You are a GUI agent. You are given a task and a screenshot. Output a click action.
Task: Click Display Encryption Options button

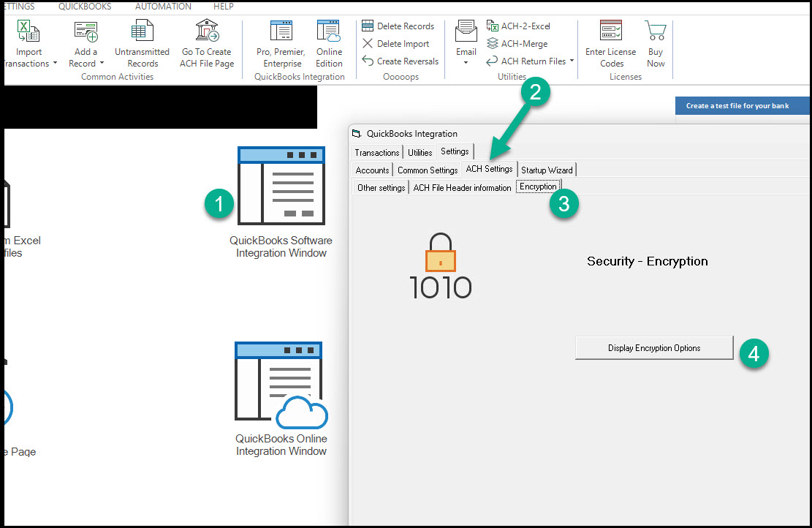[x=654, y=347]
